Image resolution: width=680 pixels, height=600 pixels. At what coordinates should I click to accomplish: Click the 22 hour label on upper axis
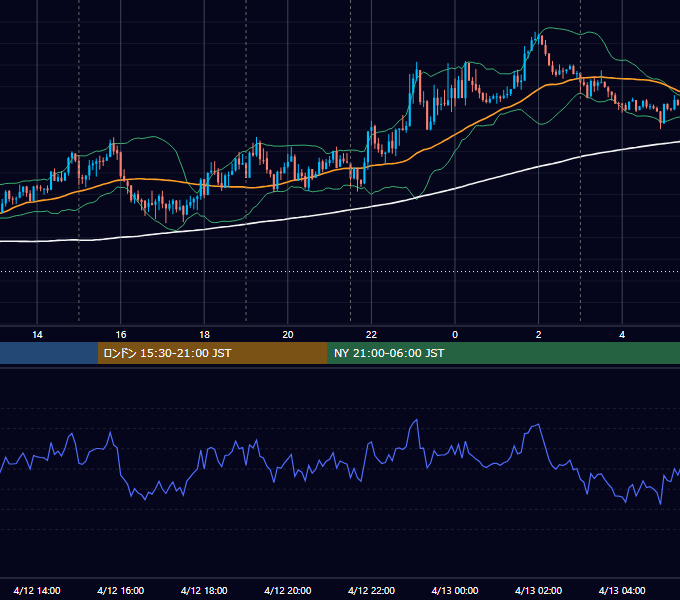(371, 335)
